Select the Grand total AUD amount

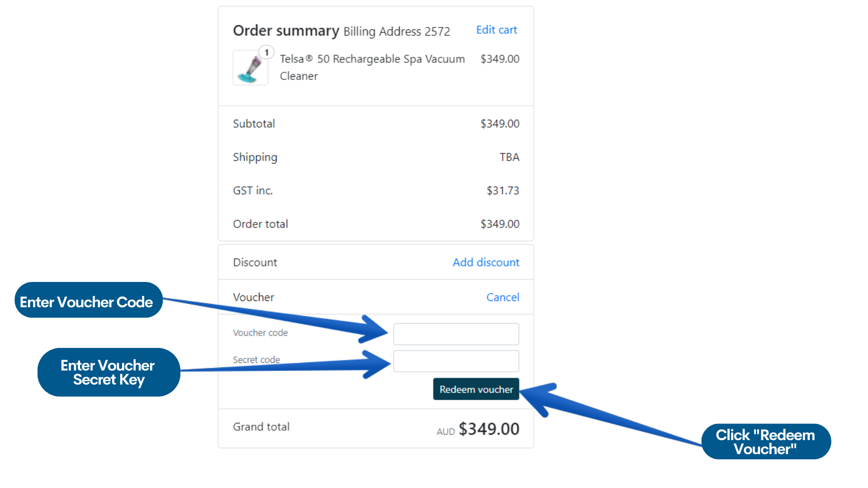(x=489, y=429)
